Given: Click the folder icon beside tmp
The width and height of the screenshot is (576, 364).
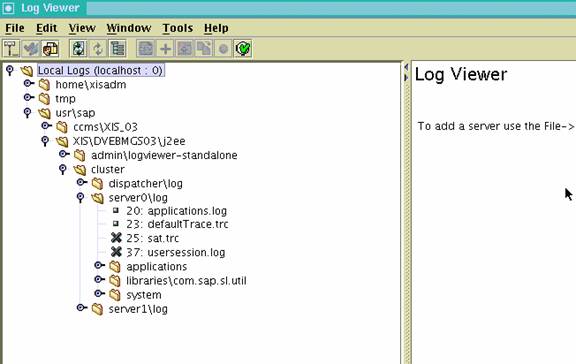Looking at the screenshot, I should [44, 99].
